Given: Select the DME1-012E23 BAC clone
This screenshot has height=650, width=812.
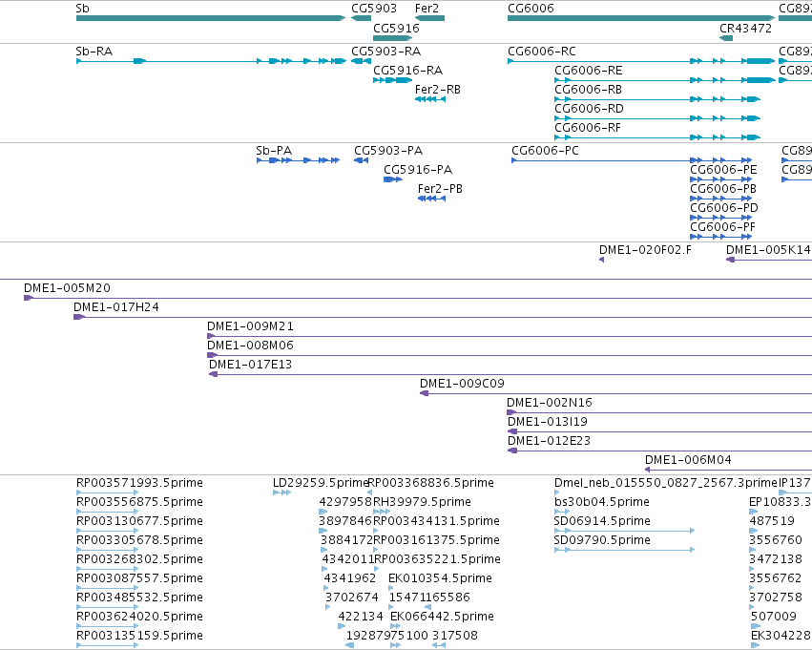Looking at the screenshot, I should click(x=659, y=451).
